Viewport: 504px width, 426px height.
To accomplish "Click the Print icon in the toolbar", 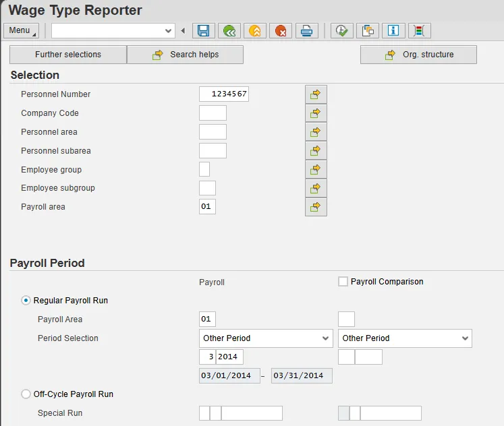I will [x=306, y=30].
